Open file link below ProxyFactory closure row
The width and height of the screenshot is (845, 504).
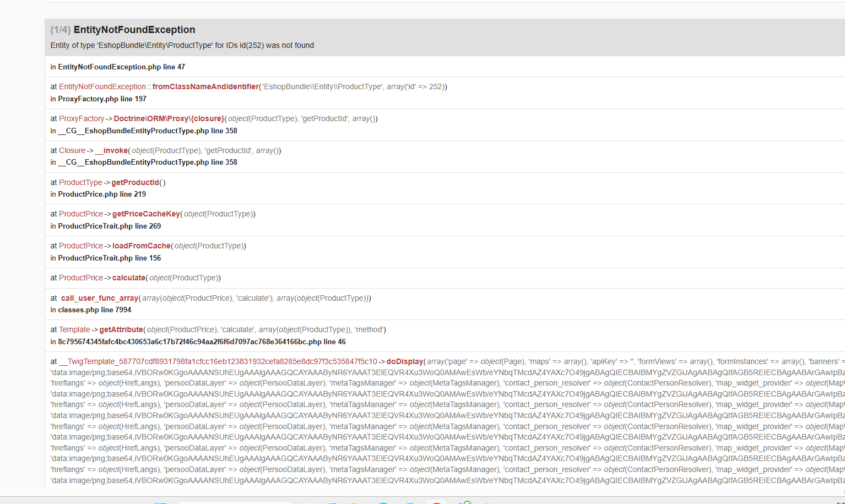(x=148, y=131)
